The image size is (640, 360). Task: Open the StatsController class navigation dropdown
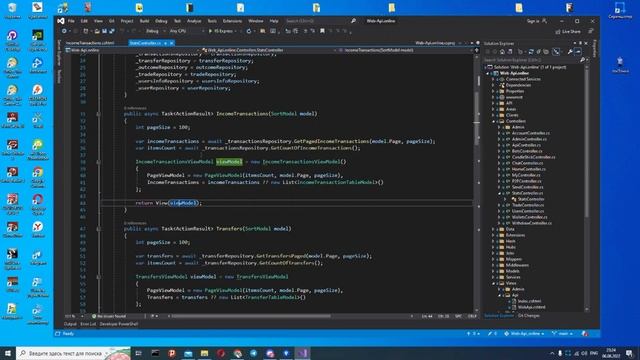pyautogui.click(x=269, y=50)
